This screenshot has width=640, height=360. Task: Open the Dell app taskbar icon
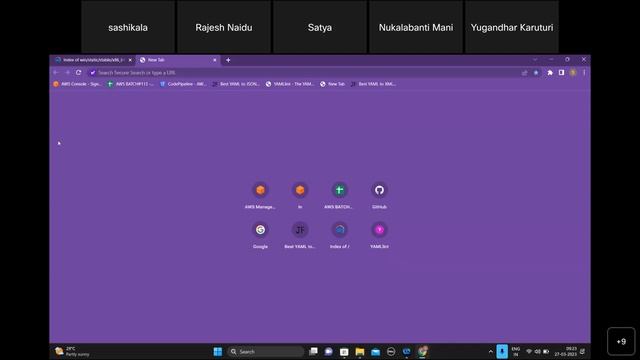coord(391,351)
